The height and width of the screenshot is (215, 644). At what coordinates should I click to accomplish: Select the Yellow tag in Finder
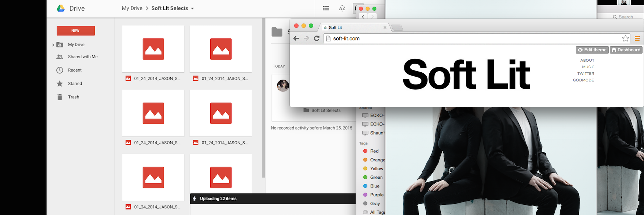pos(373,169)
